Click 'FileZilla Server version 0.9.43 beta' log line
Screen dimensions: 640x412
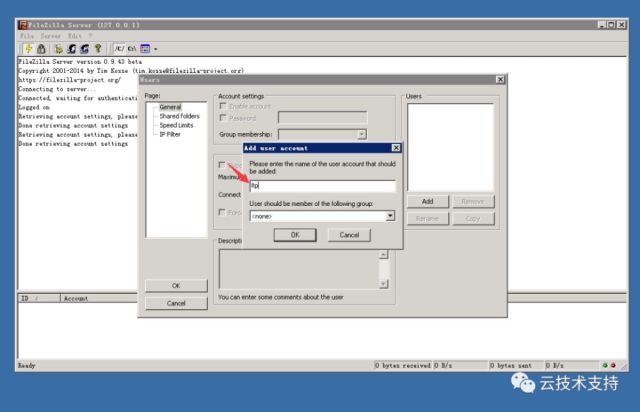(80, 62)
